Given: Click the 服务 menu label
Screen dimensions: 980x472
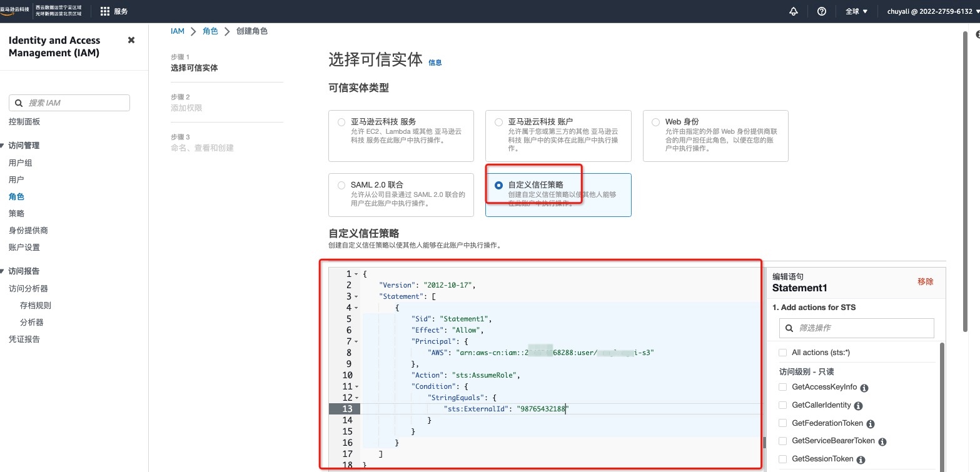Looking at the screenshot, I should (x=121, y=11).
